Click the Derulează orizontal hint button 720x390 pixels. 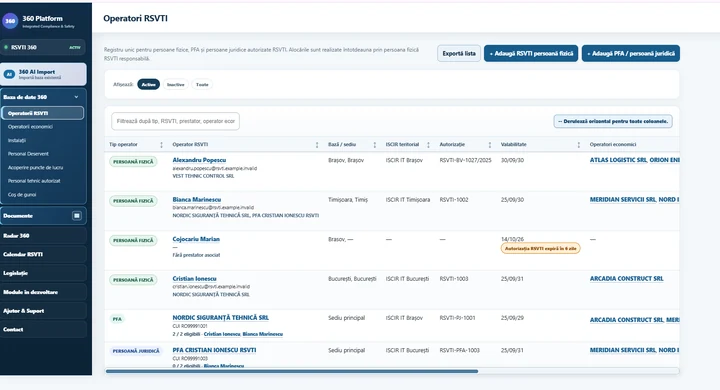pyautogui.click(x=613, y=121)
